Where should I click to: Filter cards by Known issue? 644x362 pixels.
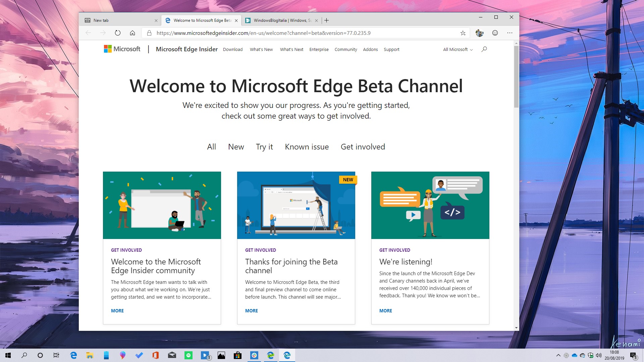point(307,147)
